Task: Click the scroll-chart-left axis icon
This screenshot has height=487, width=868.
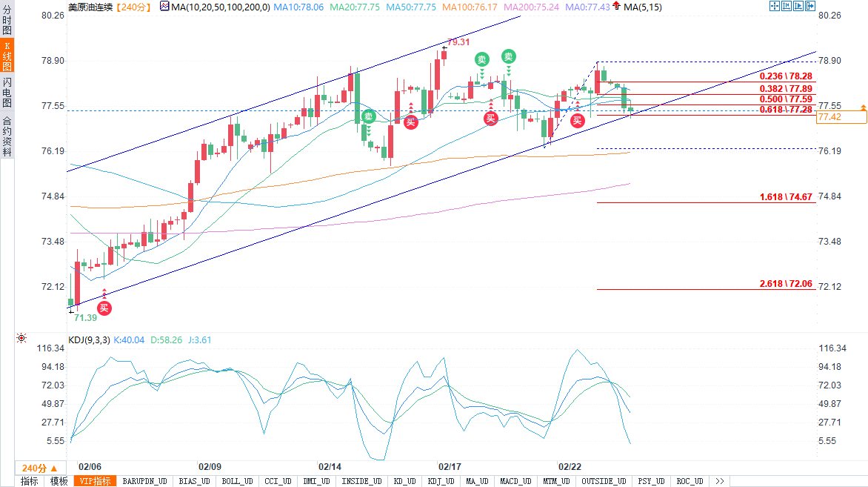Action: click(x=786, y=6)
